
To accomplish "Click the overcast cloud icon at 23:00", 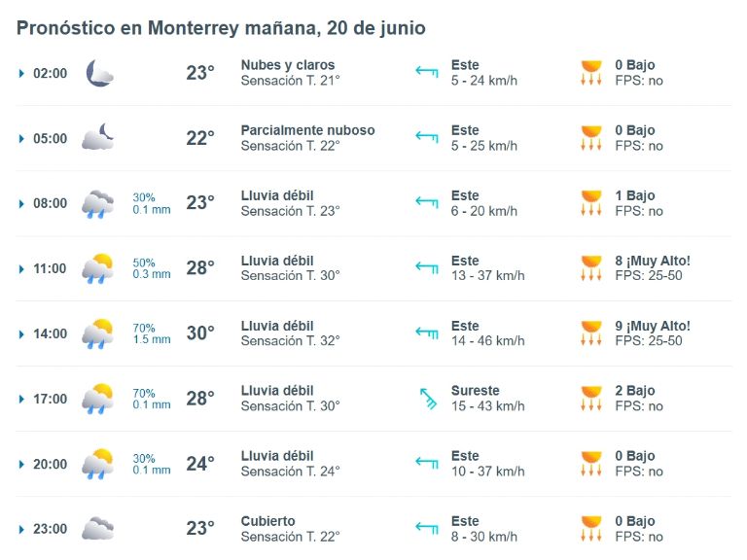I will (x=97, y=528).
